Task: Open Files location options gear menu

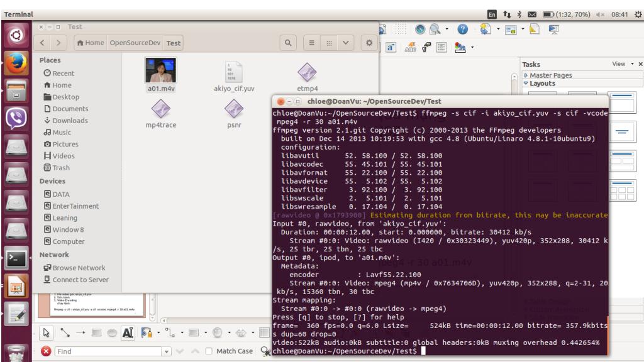Action: [x=369, y=43]
